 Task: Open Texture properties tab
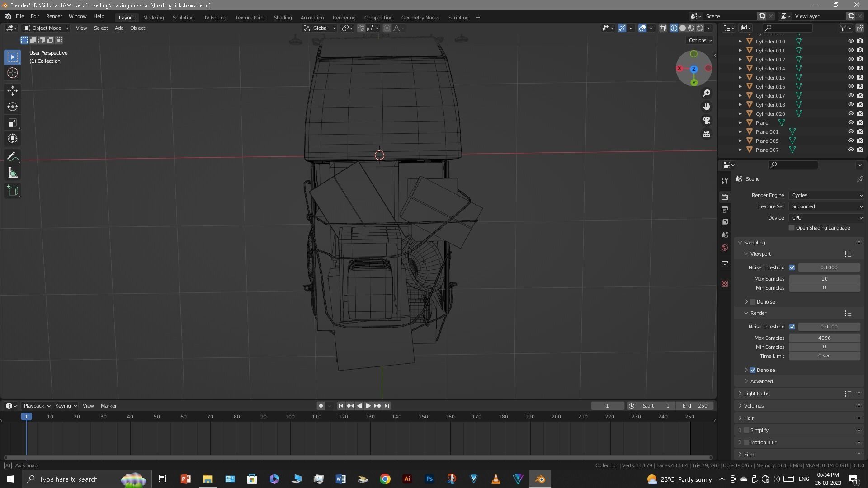point(725,284)
